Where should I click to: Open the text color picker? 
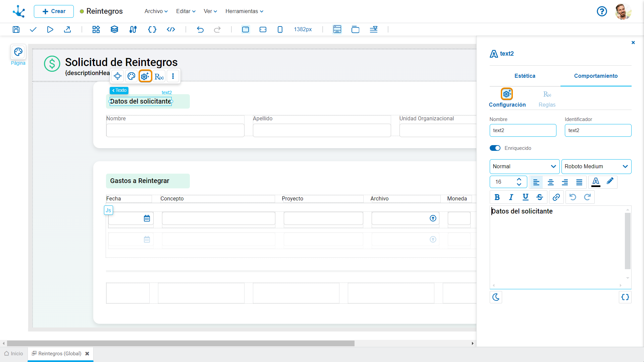click(x=596, y=182)
